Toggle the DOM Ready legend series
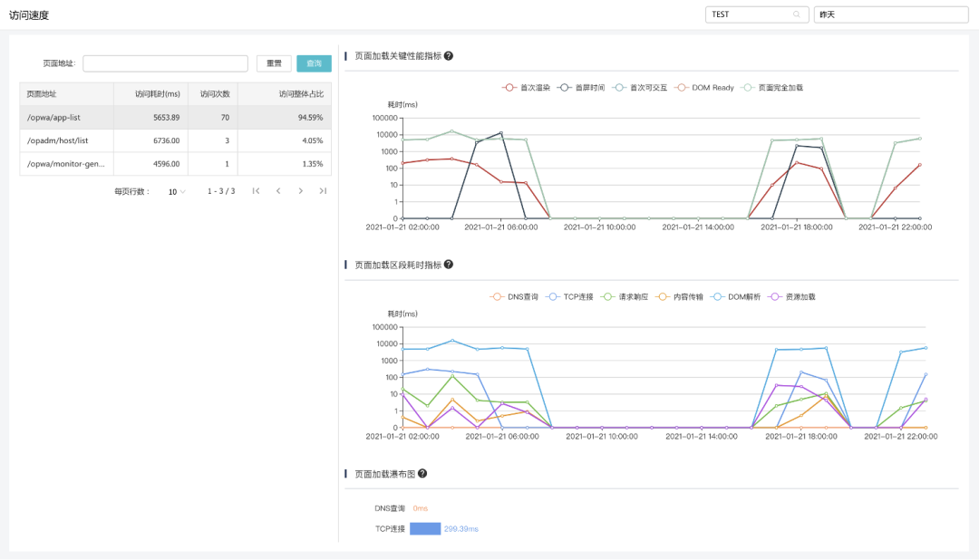Viewport: 979px width, 560px height. coord(704,87)
